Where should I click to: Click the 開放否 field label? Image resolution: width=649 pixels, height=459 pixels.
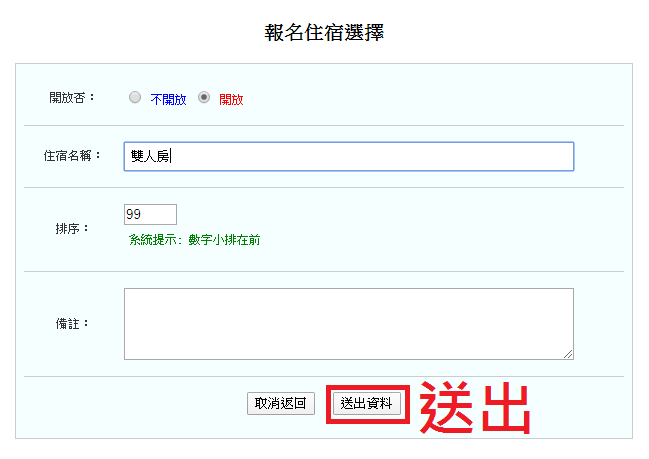(72, 98)
